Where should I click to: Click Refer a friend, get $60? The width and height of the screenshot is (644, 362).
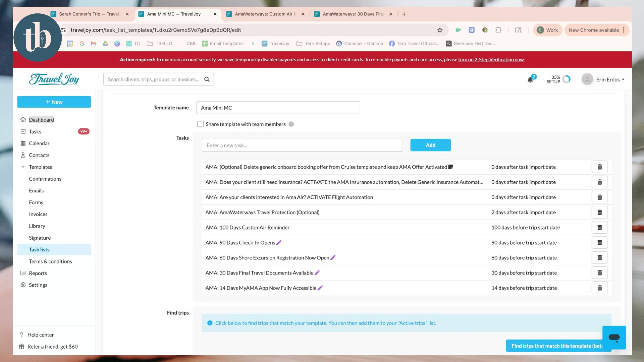coord(53,347)
